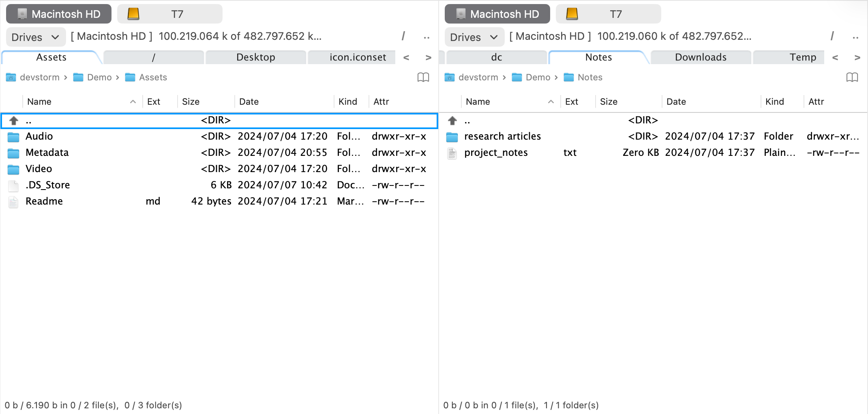Image resolution: width=868 pixels, height=414 pixels.
Task: Click the project_notes document icon
Action: point(452,153)
